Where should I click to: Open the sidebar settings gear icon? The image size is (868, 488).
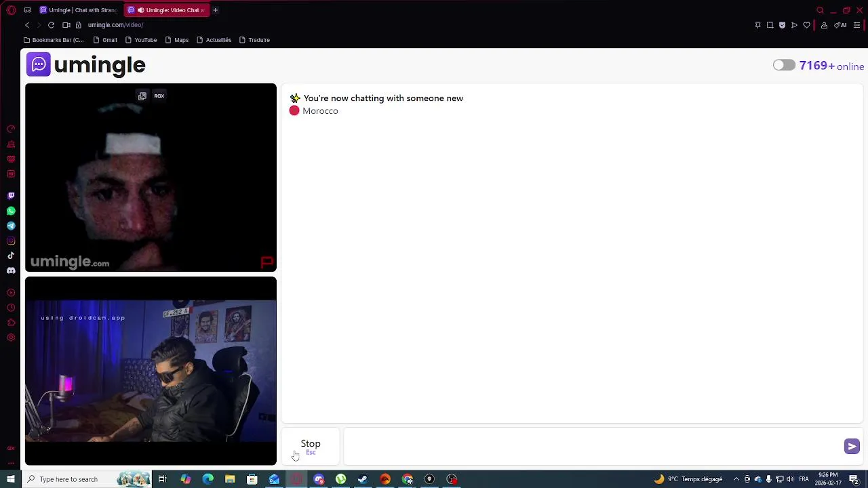(x=11, y=338)
